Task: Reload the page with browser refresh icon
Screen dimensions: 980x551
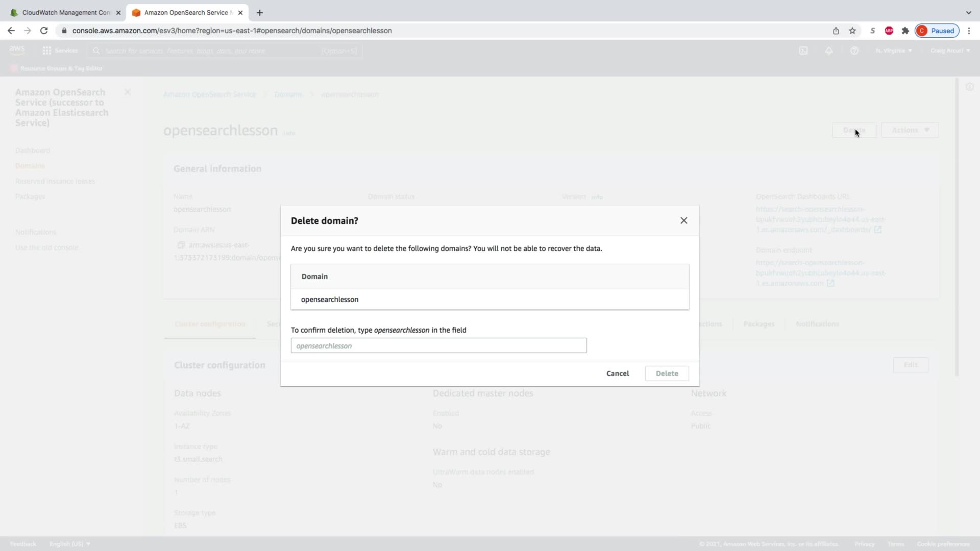Action: click(x=44, y=31)
